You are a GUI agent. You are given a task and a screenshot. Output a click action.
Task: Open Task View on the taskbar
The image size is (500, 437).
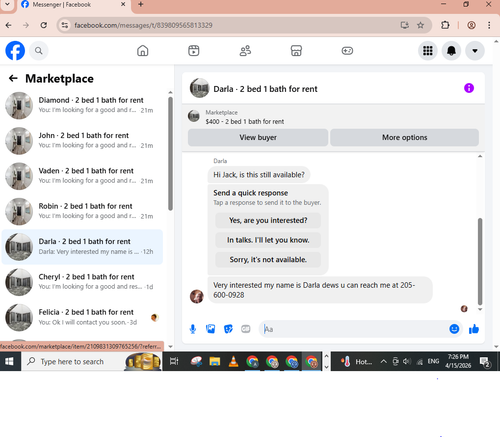pos(174,361)
